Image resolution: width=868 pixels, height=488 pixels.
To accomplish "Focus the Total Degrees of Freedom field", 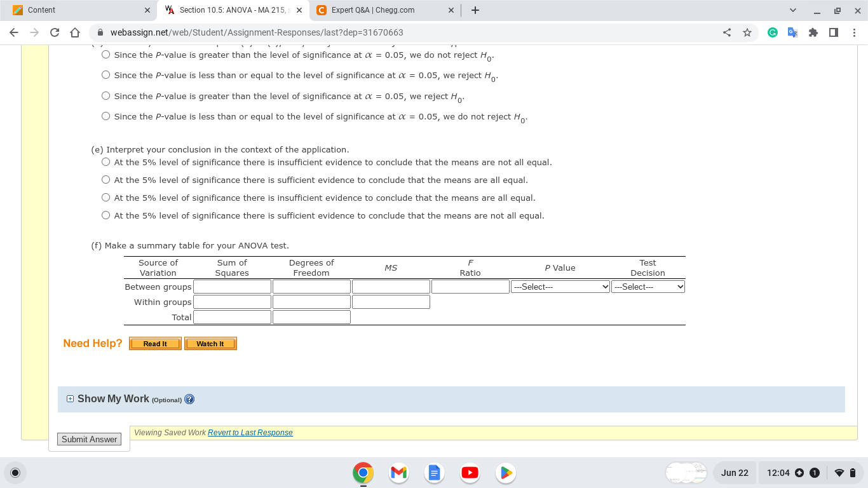I will click(x=311, y=317).
